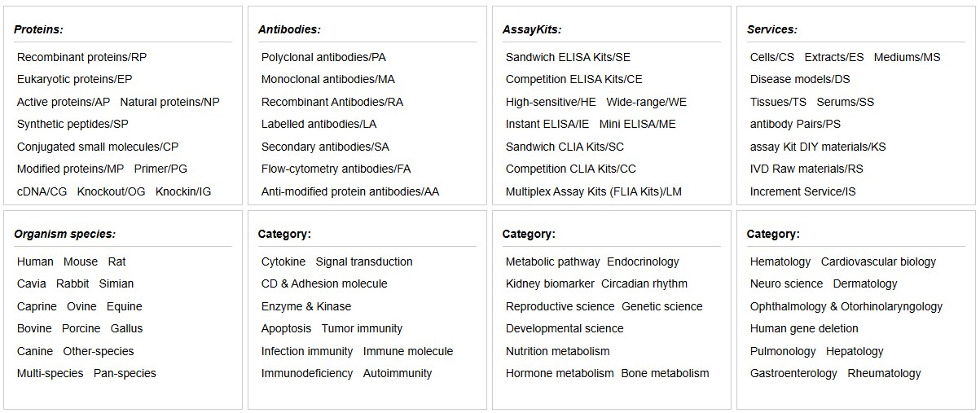Image resolution: width=980 pixels, height=413 pixels.
Task: Open the Bone metabolism category
Action: coord(665,373)
